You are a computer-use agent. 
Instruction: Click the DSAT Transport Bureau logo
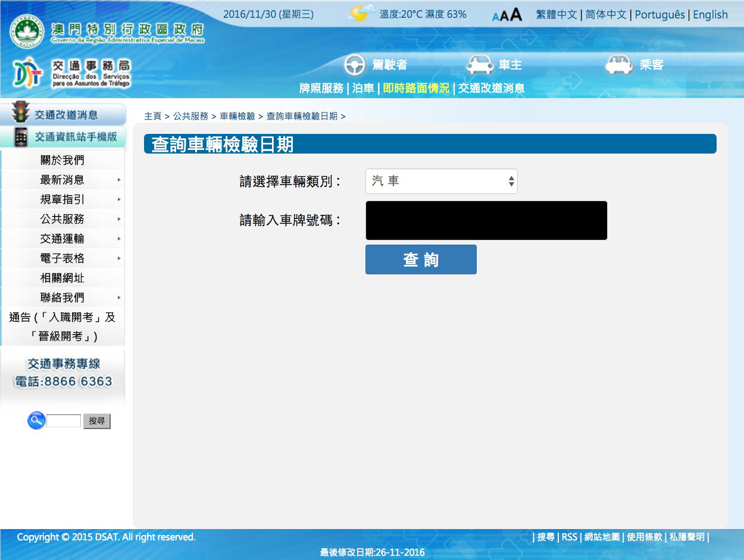(29, 73)
